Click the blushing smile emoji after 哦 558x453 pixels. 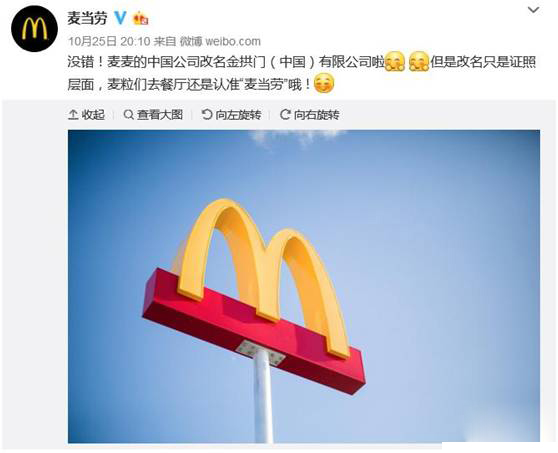(324, 83)
